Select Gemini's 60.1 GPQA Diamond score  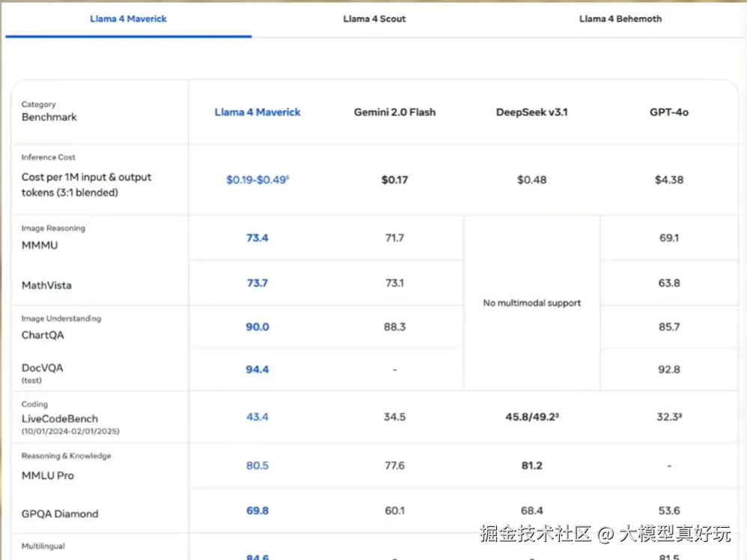pos(394,511)
